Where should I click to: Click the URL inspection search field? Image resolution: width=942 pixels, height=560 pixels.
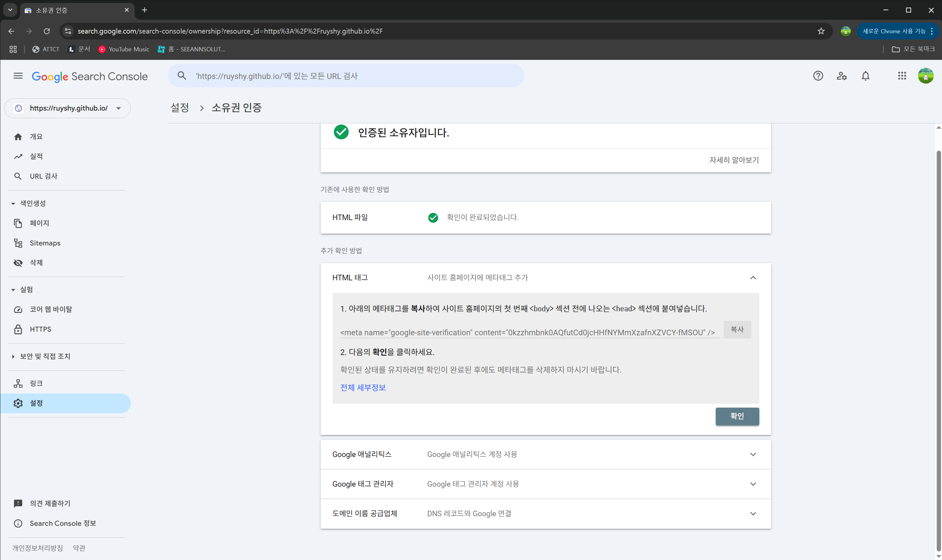coord(345,75)
